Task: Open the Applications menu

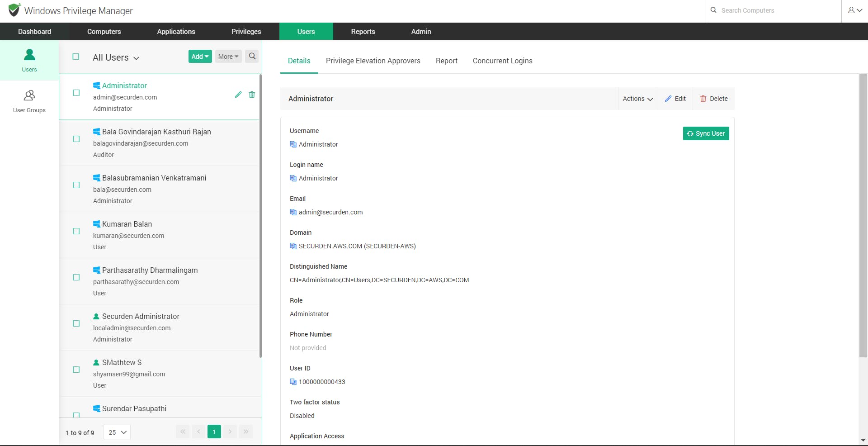Action: (x=176, y=31)
